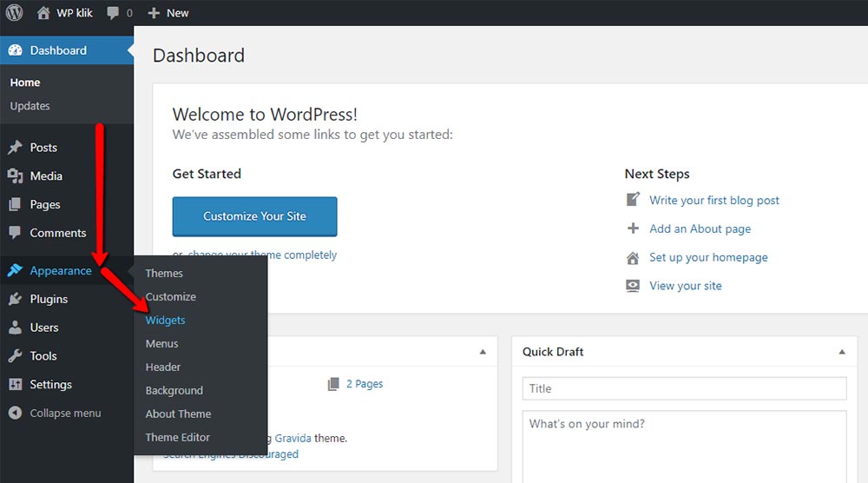Click the Welcome to WordPress heading
The height and width of the screenshot is (483, 868).
pos(265,114)
